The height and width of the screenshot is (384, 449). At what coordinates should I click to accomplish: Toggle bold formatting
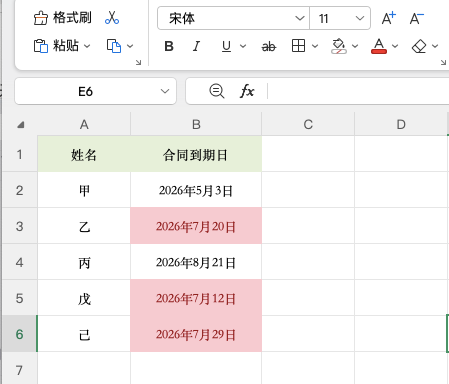click(169, 46)
